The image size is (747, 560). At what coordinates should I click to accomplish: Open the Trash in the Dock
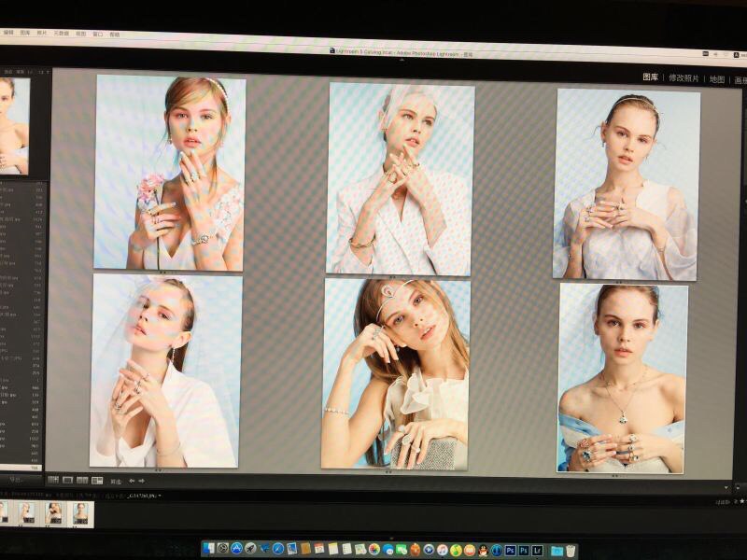pyautogui.click(x=571, y=551)
